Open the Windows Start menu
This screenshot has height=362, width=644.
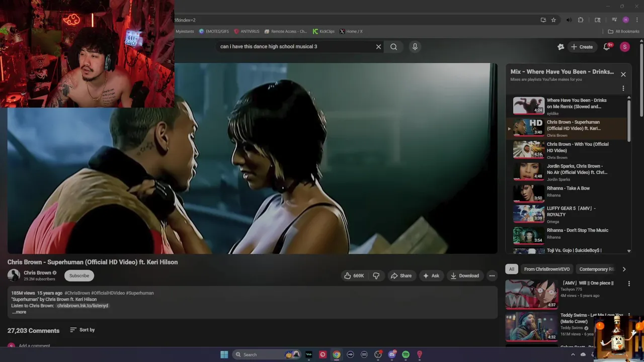(224, 354)
